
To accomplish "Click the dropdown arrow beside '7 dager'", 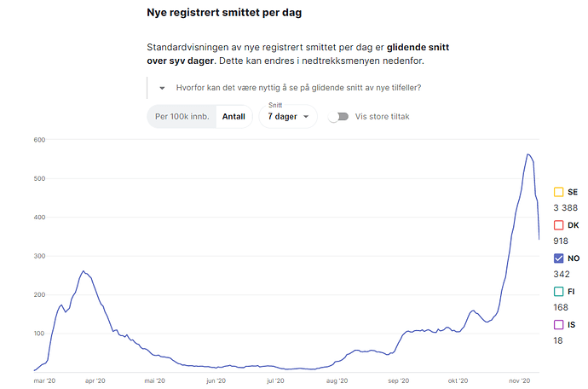I will 306,117.
